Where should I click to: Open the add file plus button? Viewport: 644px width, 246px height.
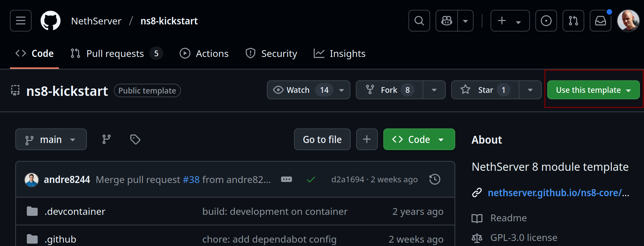pyautogui.click(x=367, y=139)
